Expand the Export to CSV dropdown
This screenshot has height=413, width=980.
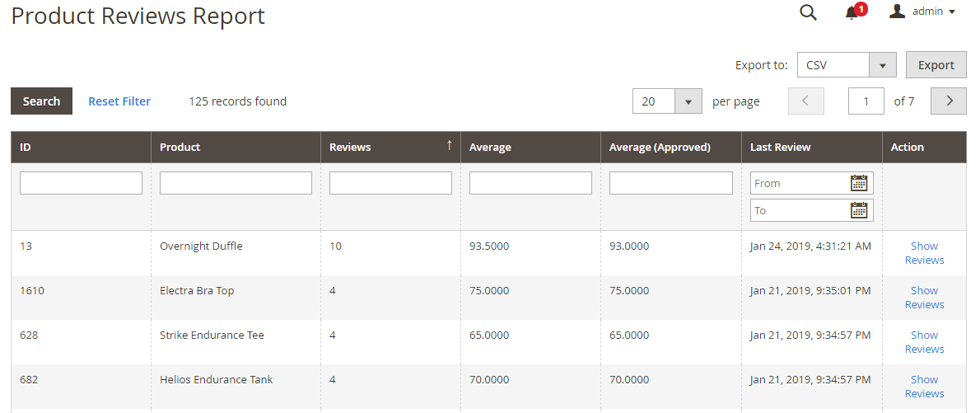click(x=882, y=65)
